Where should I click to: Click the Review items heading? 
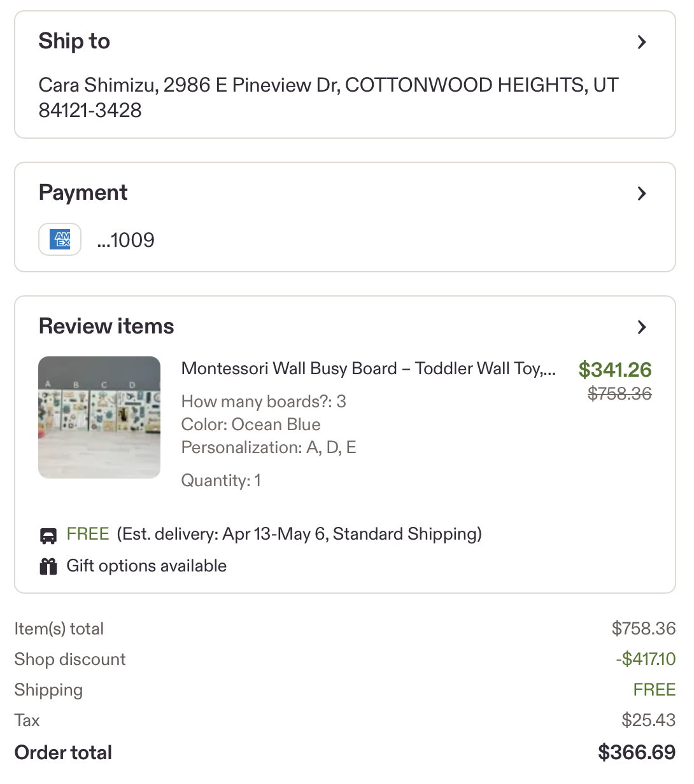106,326
